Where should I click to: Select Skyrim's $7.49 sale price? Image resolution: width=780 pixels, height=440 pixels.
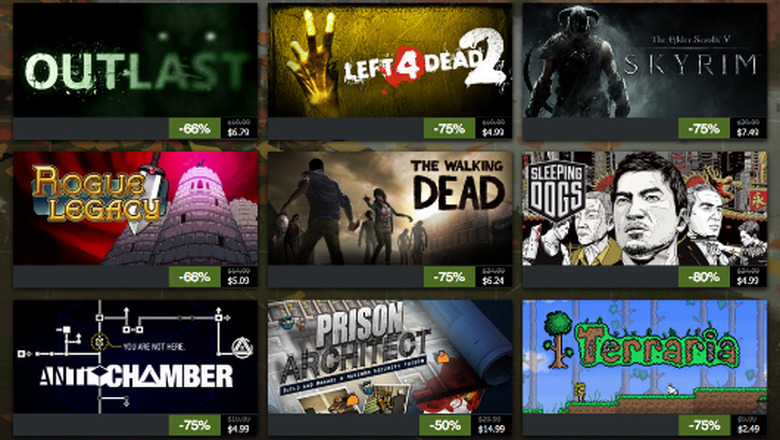pos(748,133)
